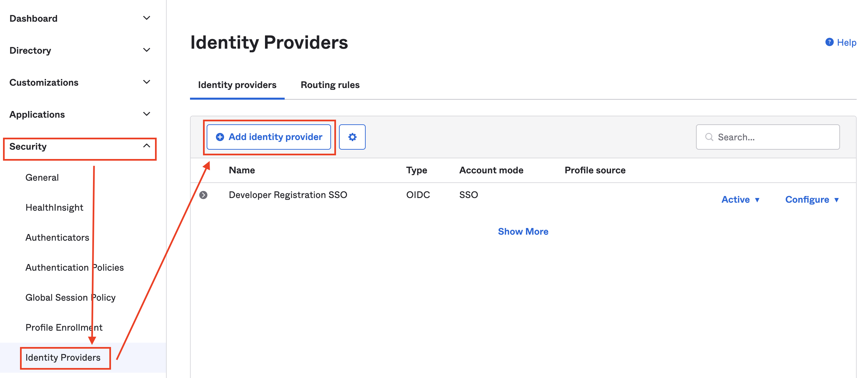Expand the Dashboard menu chevron
This screenshot has height=378, width=868.
[147, 18]
